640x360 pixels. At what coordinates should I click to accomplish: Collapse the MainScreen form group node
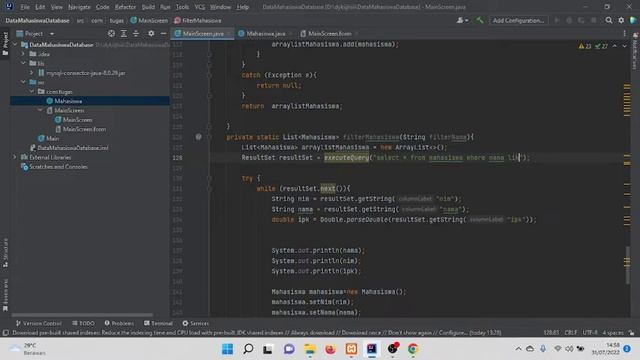[x=40, y=110]
